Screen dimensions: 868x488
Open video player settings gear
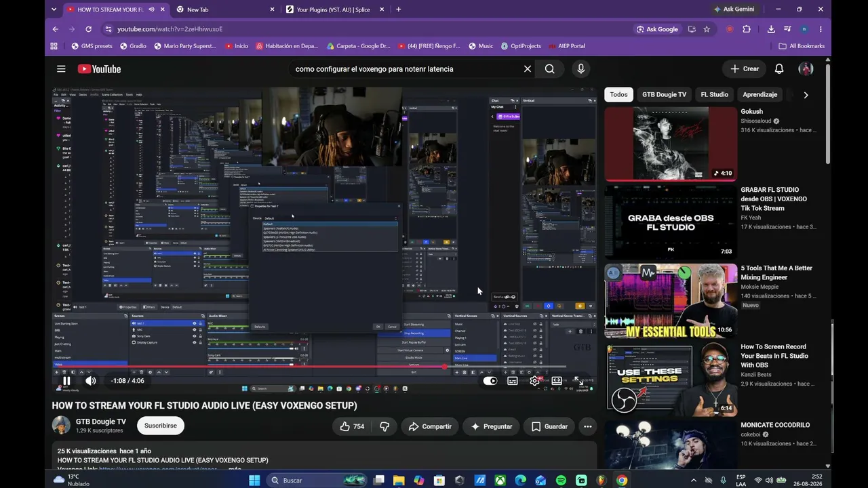coord(534,381)
